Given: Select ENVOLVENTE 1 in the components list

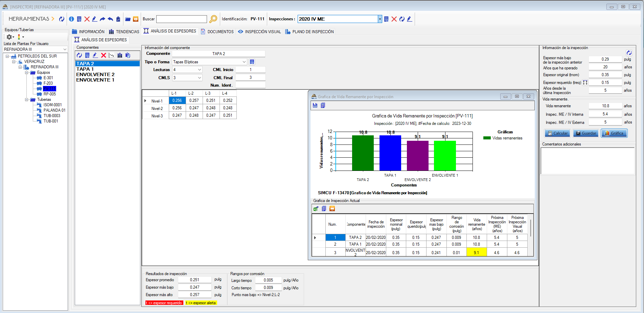Looking at the screenshot, I should coord(95,80).
